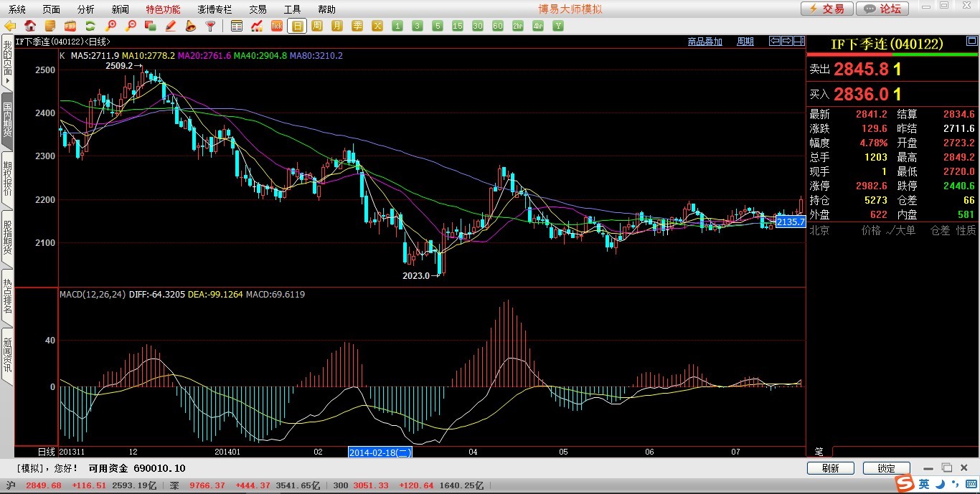Click the Home icon in the toolbar
The width and height of the screenshot is (980, 494).
click(30, 26)
